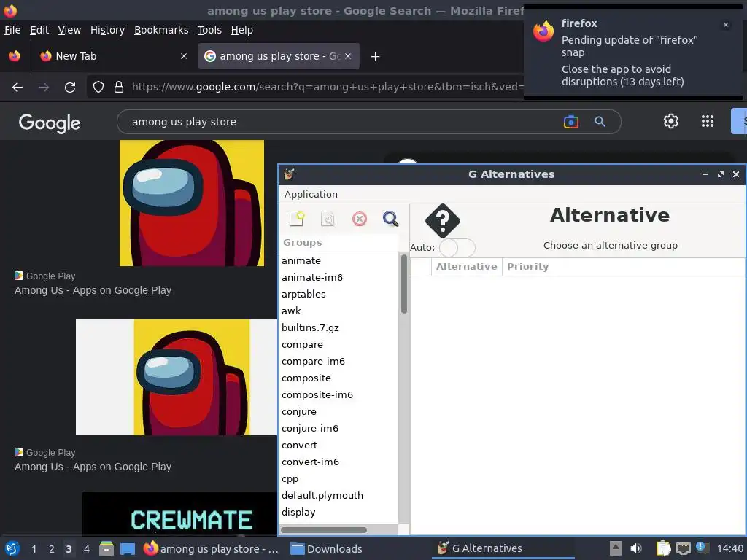The width and height of the screenshot is (747, 560).
Task: Click the taskbar show desktop icon
Action: pyautogui.click(x=127, y=549)
